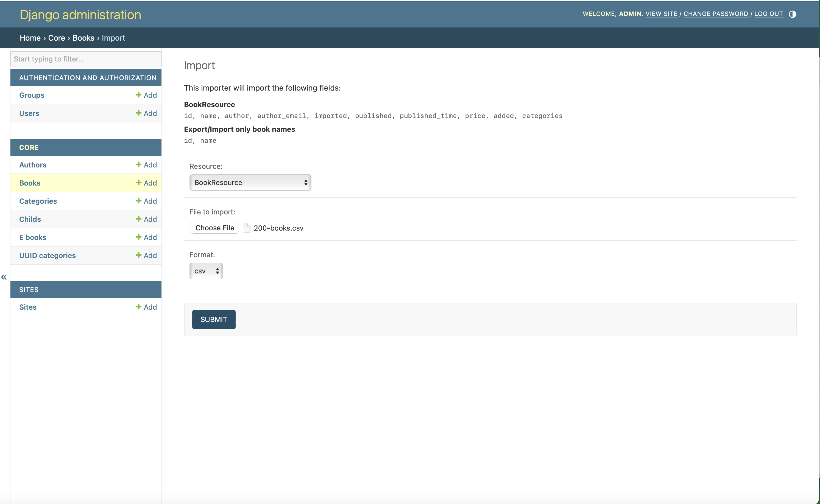Open Books in the sidebar
Screen dimensions: 820x504
click(x=30, y=183)
